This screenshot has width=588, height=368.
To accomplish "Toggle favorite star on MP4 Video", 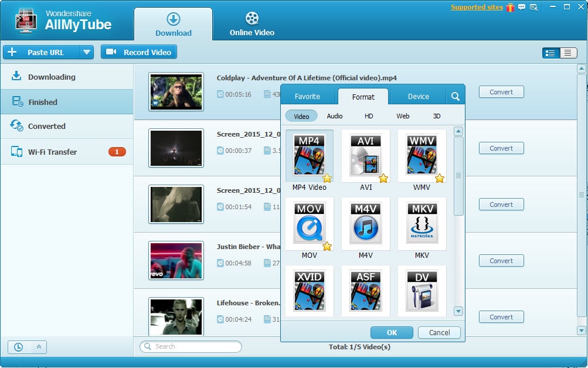I will pos(327,178).
